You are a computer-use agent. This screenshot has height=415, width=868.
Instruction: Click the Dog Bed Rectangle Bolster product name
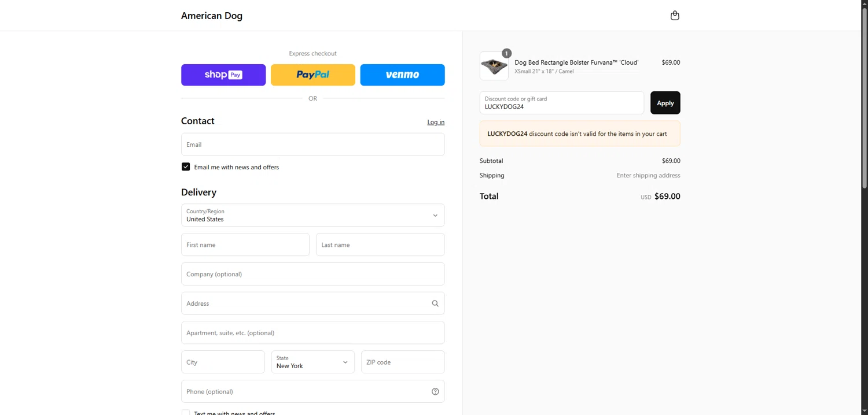click(576, 62)
